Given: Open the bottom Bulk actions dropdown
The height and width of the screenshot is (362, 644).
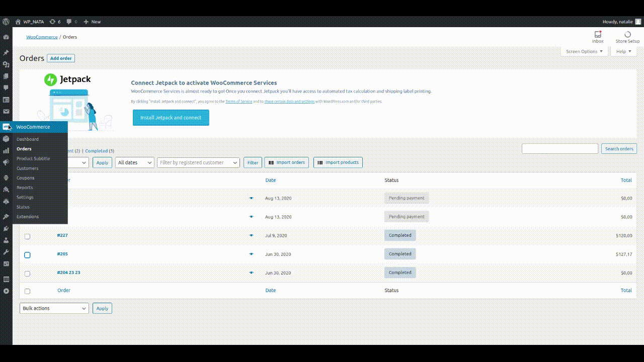Looking at the screenshot, I should (54, 308).
